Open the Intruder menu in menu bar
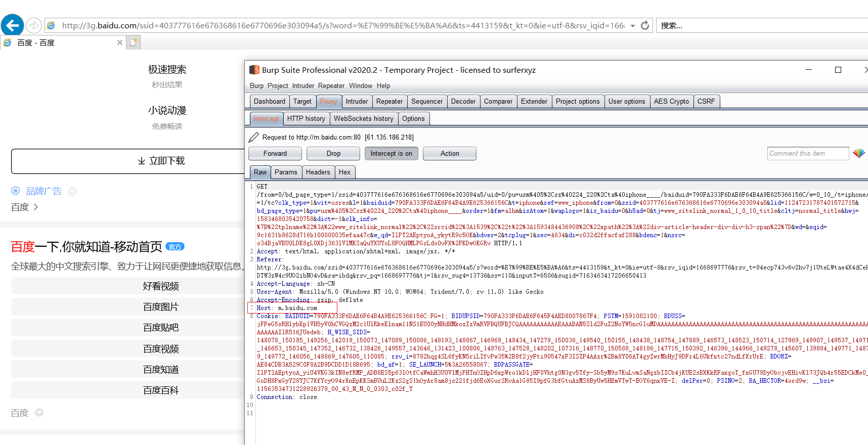Viewport: 868px width, 445px height. click(x=303, y=86)
